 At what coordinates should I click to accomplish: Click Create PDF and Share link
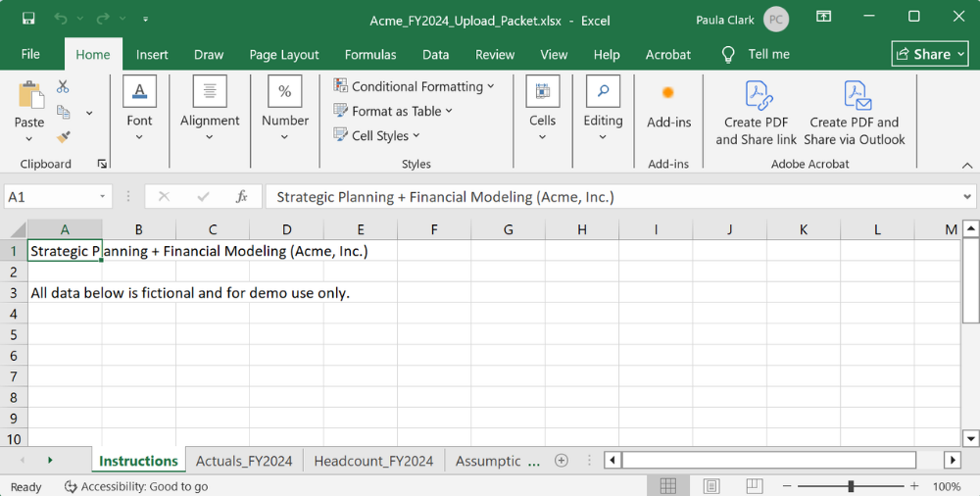757,113
